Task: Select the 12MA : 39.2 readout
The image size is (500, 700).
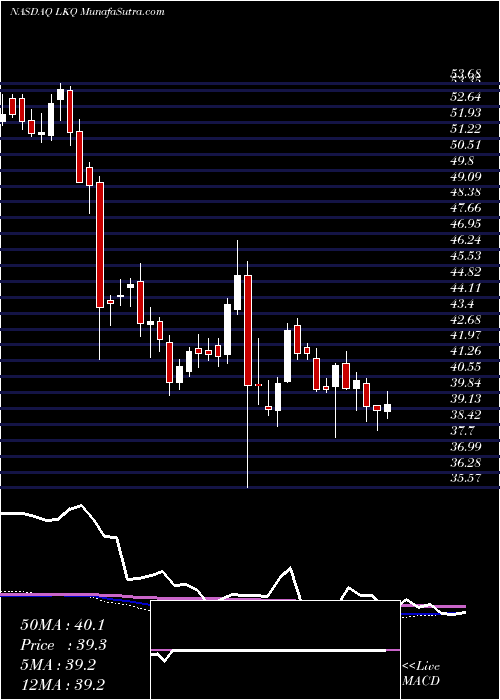Action: point(63,685)
